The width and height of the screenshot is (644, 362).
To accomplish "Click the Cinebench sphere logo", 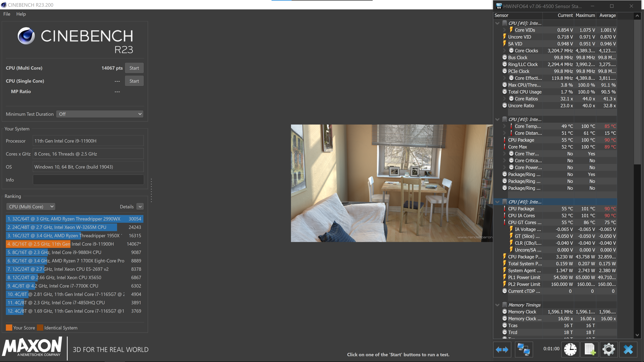I will 26,36.
